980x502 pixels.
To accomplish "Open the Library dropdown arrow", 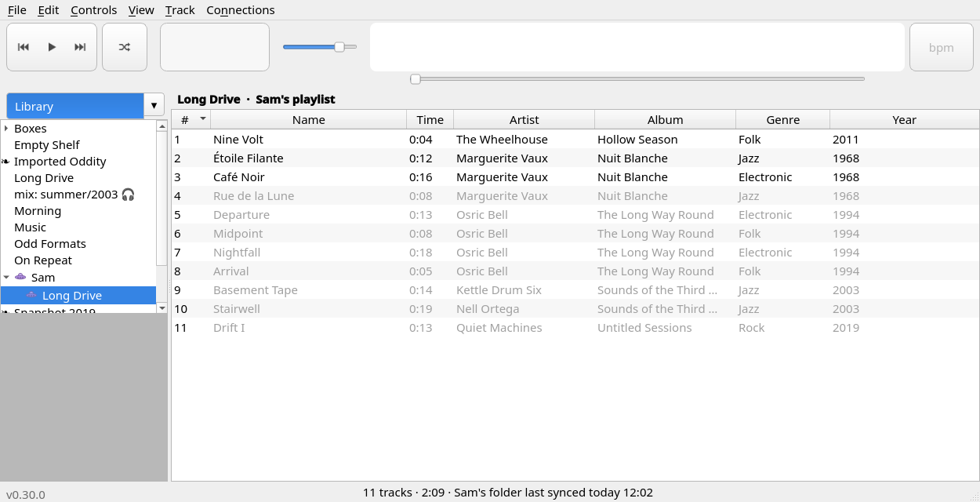I will click(x=154, y=106).
